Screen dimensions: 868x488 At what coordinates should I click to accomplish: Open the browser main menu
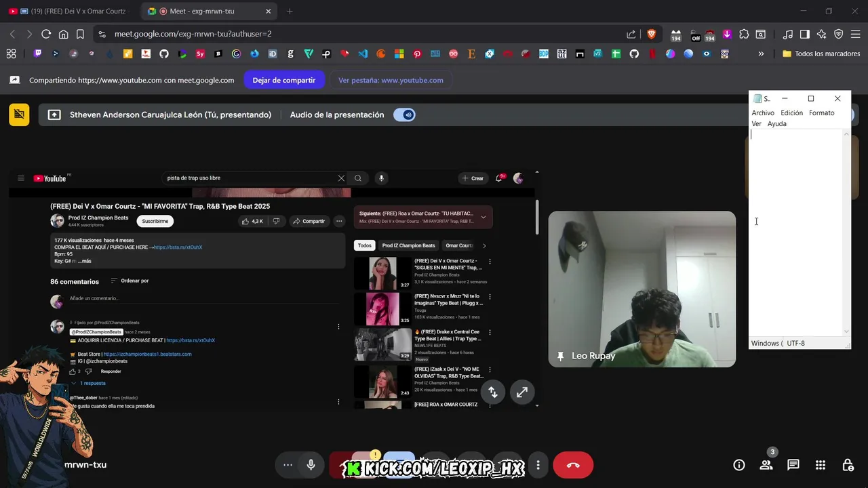(856, 34)
